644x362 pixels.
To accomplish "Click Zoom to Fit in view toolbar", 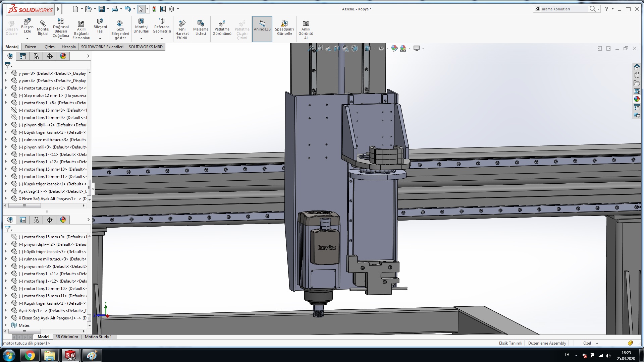I will click(x=311, y=48).
